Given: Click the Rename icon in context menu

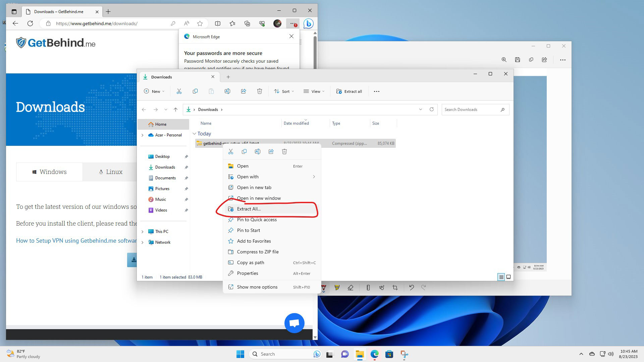Looking at the screenshot, I should coord(258,152).
